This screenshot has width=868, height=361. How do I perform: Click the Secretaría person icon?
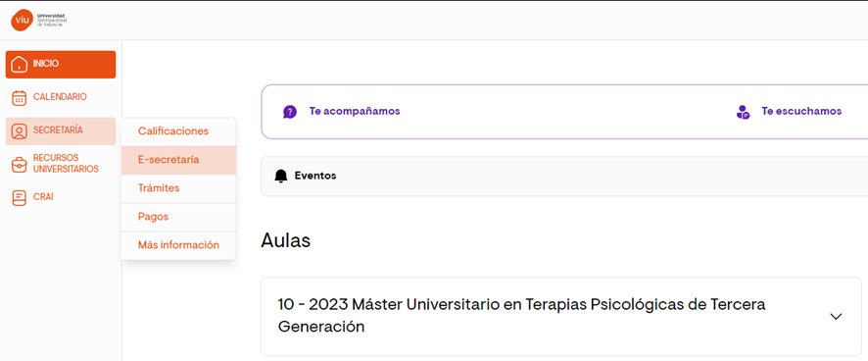coord(20,131)
